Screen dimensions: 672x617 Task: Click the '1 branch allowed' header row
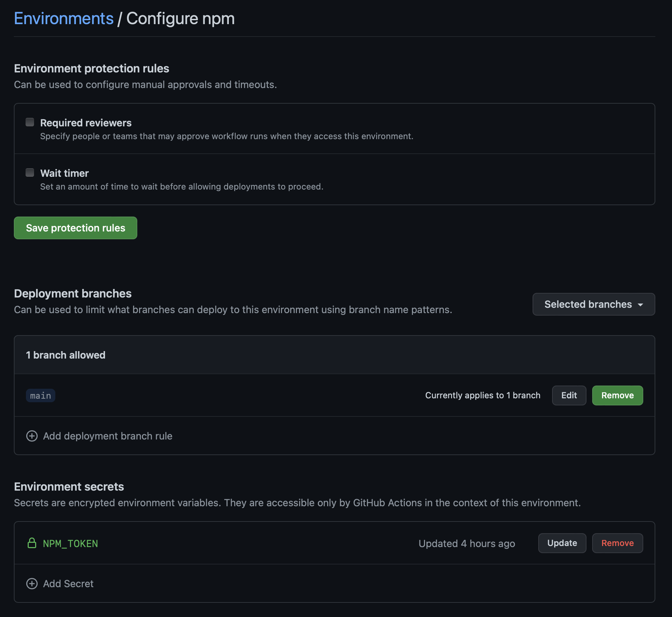coord(66,355)
